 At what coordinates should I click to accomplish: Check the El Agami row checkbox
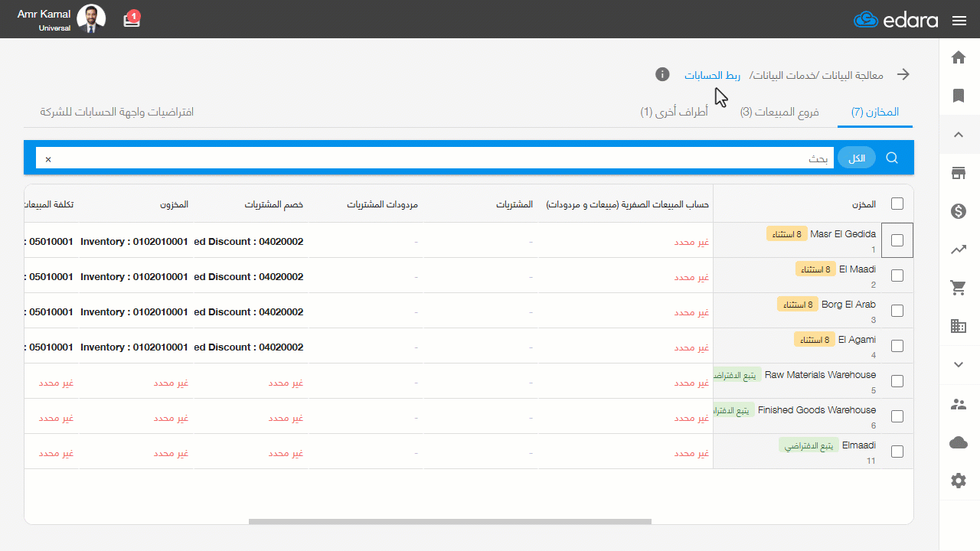tap(897, 346)
